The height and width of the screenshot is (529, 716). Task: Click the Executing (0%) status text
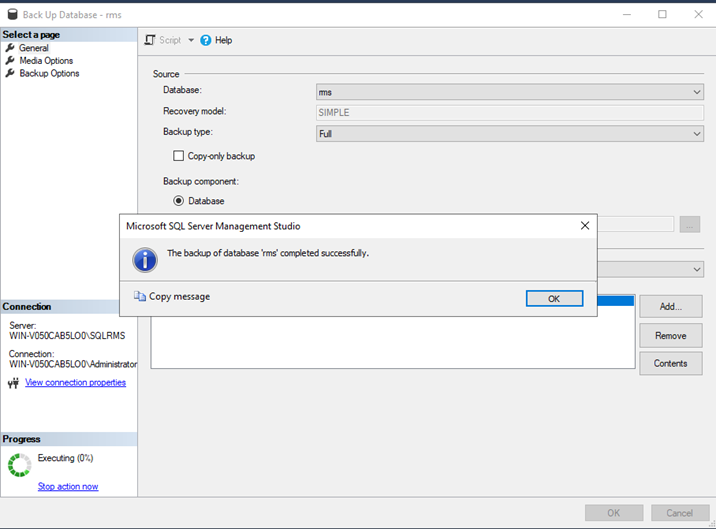click(65, 458)
